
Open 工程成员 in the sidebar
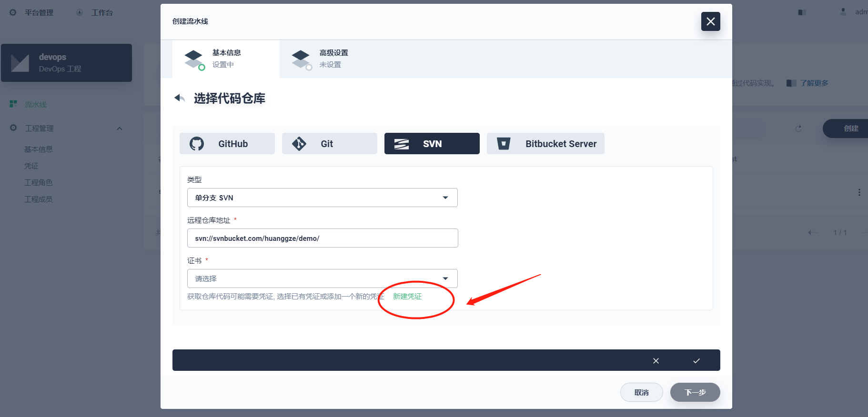[x=39, y=199]
